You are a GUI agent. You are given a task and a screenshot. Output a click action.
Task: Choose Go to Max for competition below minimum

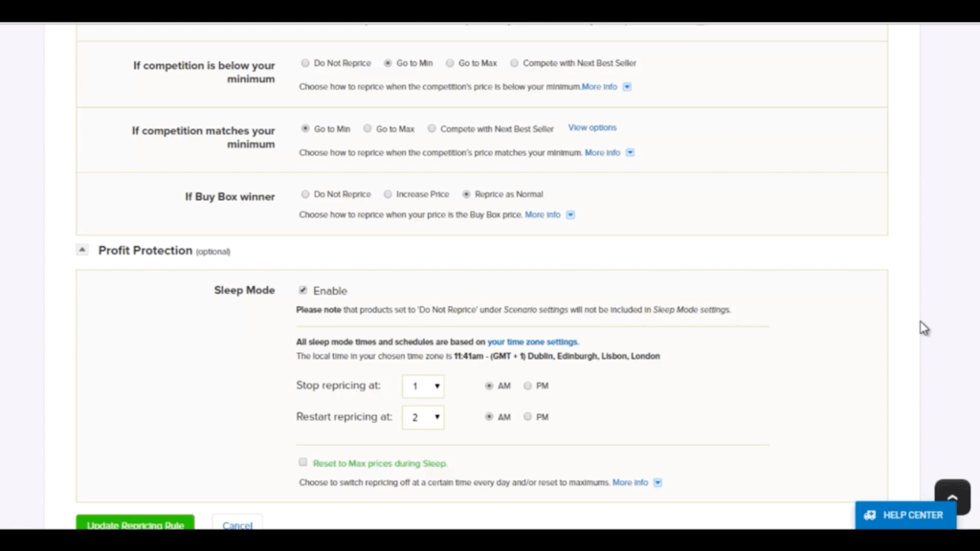[450, 63]
